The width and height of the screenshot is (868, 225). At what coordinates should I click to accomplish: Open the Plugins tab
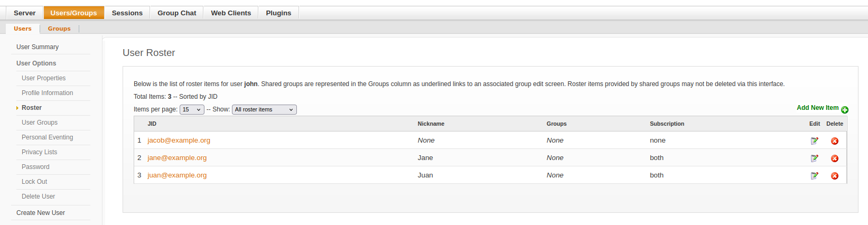[278, 13]
